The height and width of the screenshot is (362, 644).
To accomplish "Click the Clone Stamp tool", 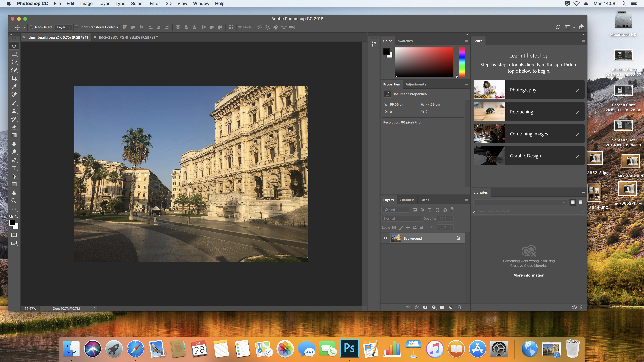I will pyautogui.click(x=14, y=111).
